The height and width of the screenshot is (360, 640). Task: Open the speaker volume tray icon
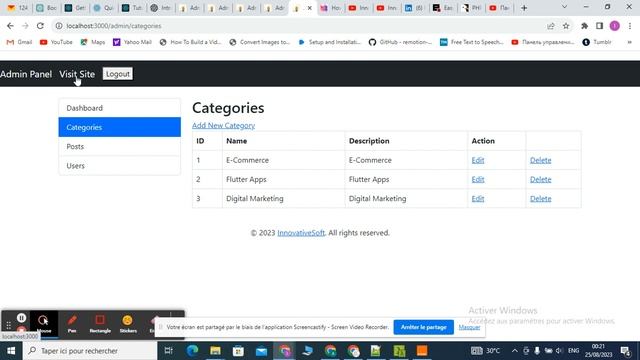pyautogui.click(x=559, y=351)
